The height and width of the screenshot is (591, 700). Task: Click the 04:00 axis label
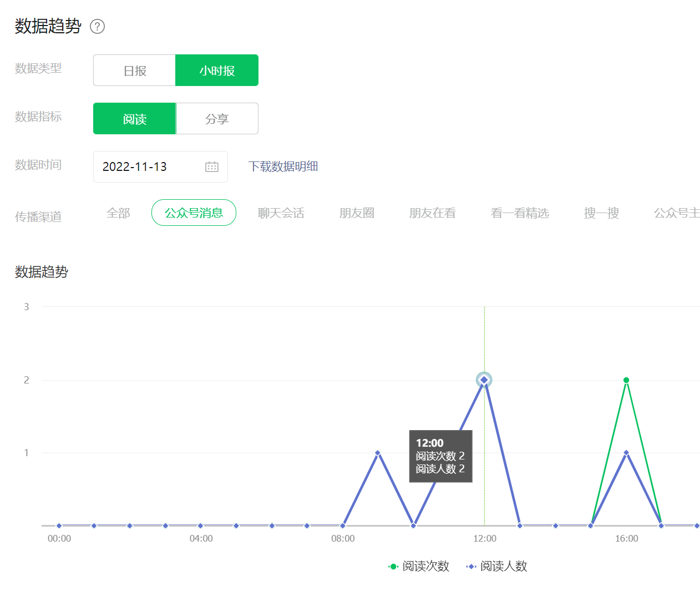(x=201, y=538)
